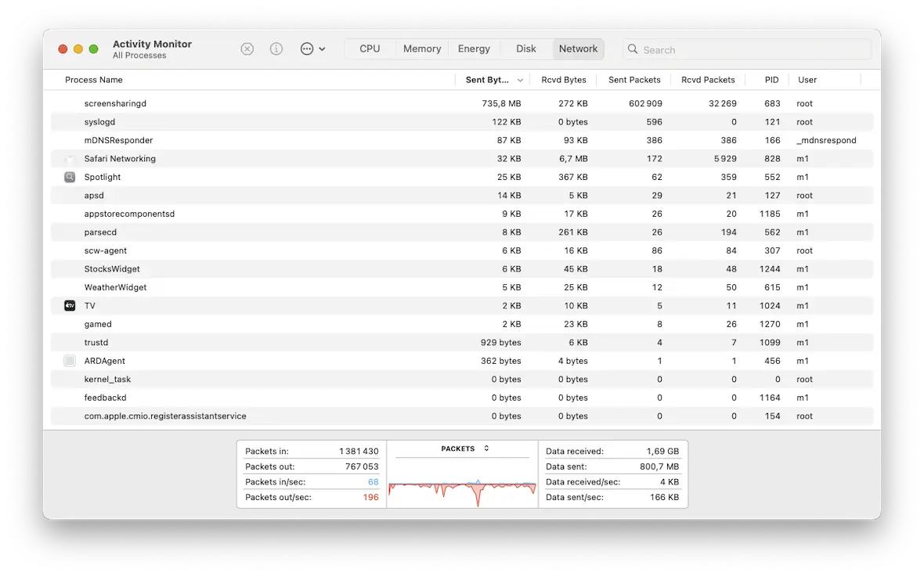Click the magnifier icon in the search field
924x576 pixels.
pyautogui.click(x=632, y=49)
